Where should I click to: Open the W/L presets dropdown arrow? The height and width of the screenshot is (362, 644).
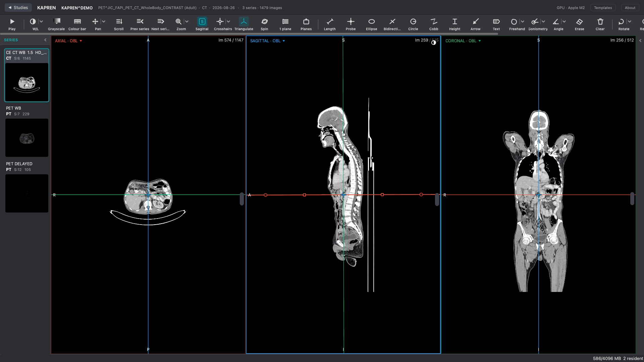click(41, 21)
